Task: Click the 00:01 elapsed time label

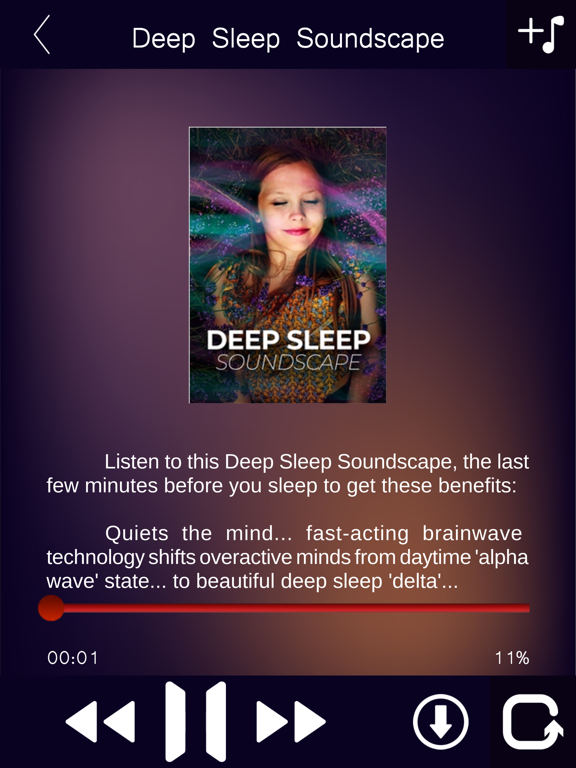Action: pyautogui.click(x=72, y=658)
